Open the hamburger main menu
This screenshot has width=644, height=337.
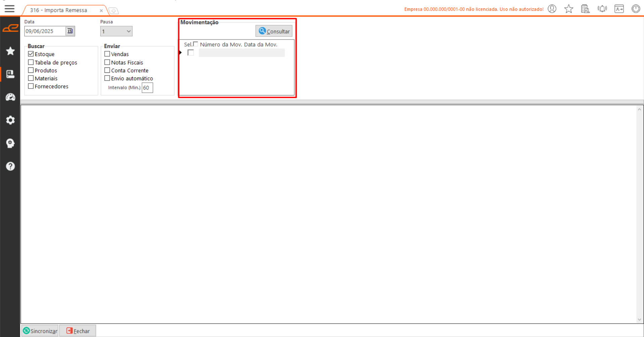9,9
